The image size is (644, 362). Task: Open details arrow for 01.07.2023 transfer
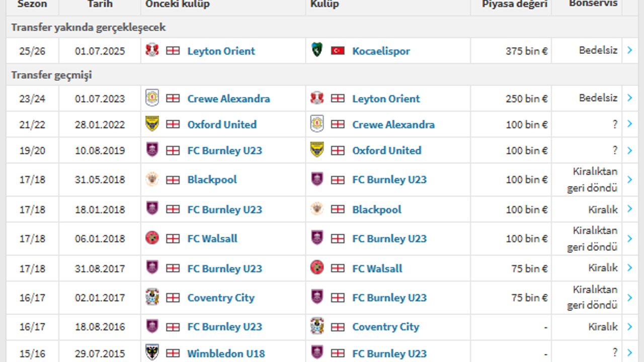(x=630, y=98)
